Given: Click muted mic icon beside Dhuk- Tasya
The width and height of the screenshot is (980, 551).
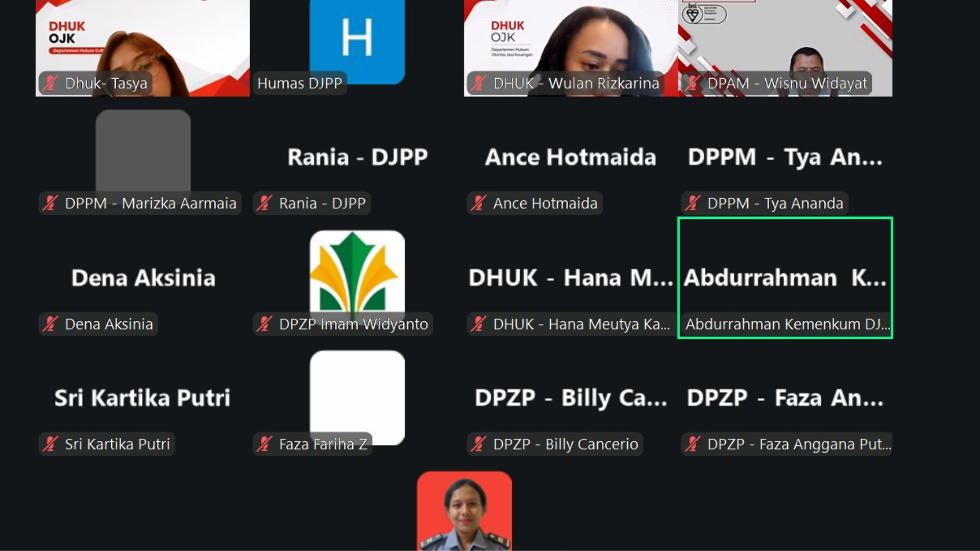Looking at the screenshot, I should 50,83.
